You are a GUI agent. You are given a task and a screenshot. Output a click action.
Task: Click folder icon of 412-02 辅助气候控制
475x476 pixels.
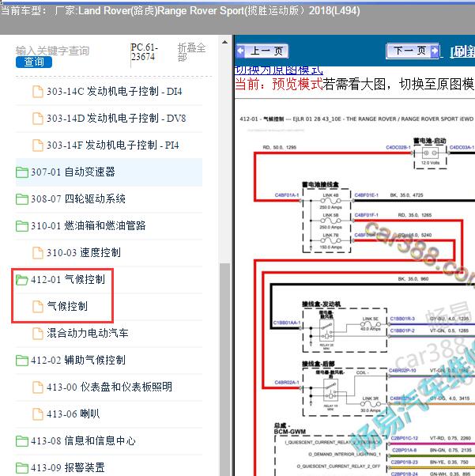(22, 361)
